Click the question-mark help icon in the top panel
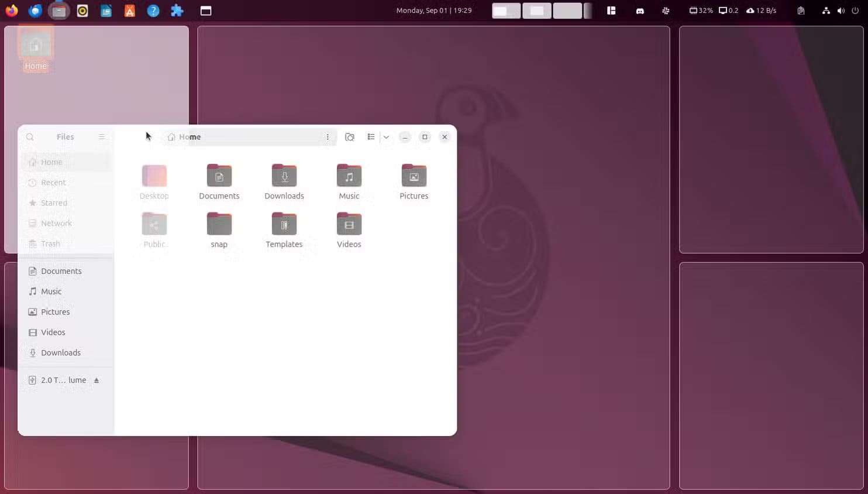 153,10
